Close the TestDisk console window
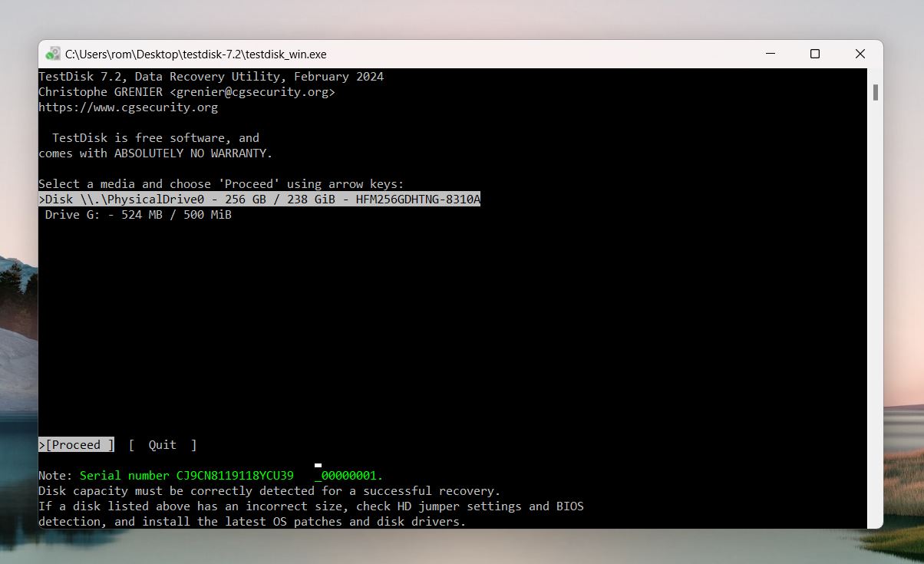 (860, 54)
